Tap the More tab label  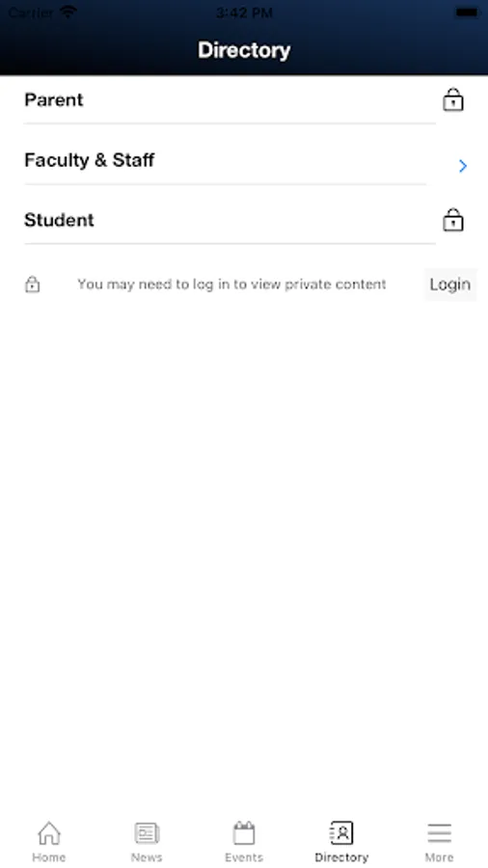(440, 857)
